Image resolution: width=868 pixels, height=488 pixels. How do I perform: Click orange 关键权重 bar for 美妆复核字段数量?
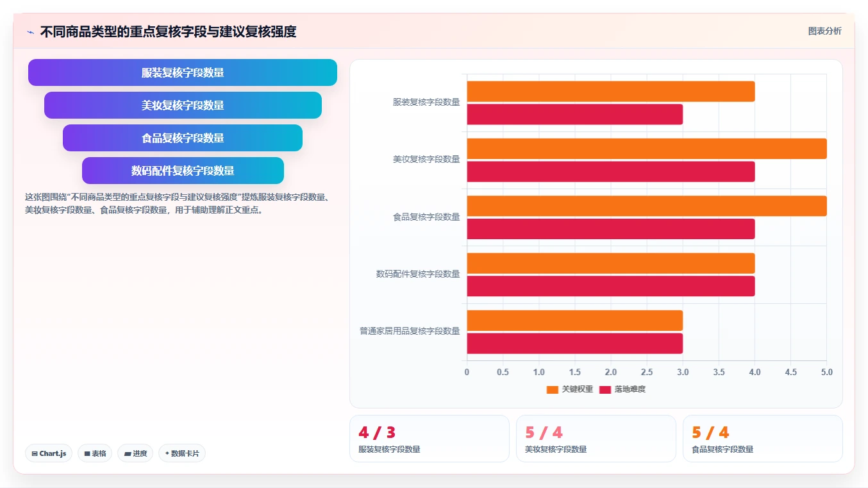point(647,149)
